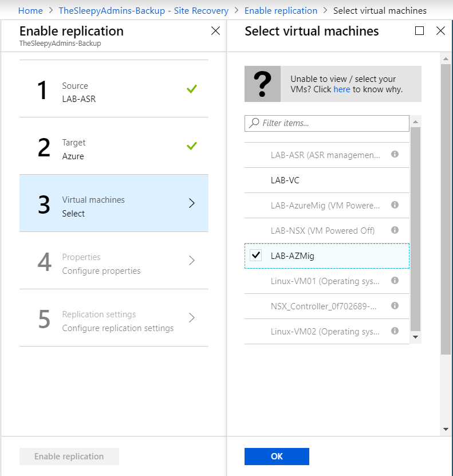453x476 pixels.
Task: Click info icon beside Linux-VM01
Action: (395, 281)
